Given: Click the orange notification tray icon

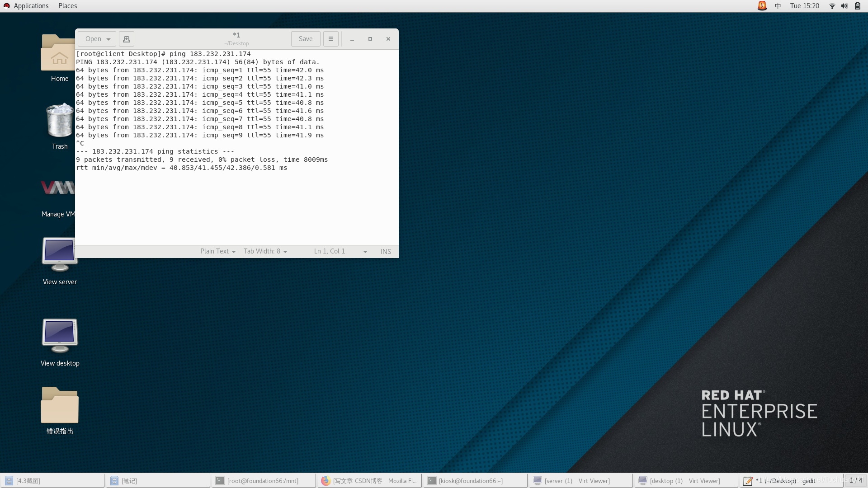Looking at the screenshot, I should click(x=762, y=6).
